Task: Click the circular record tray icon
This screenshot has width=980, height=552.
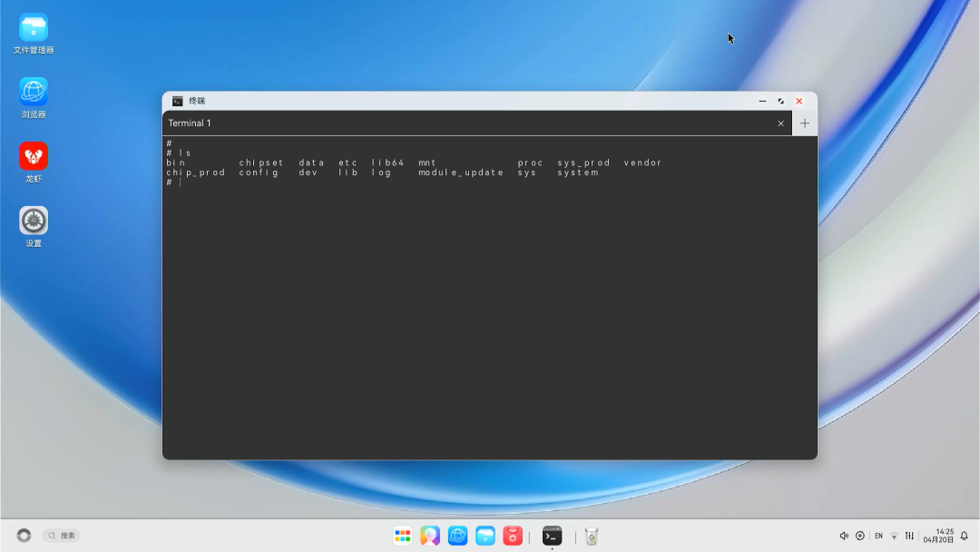Action: [x=860, y=536]
